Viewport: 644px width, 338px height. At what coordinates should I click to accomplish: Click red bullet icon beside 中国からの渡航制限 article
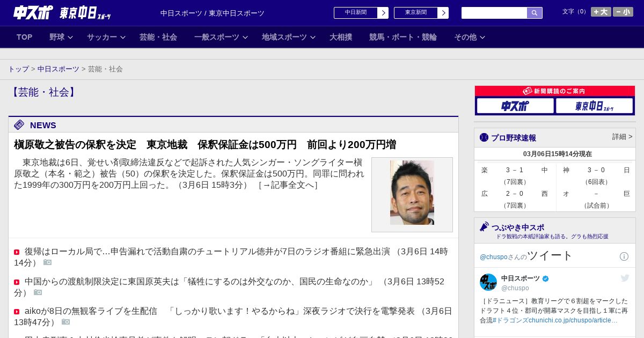(x=17, y=282)
